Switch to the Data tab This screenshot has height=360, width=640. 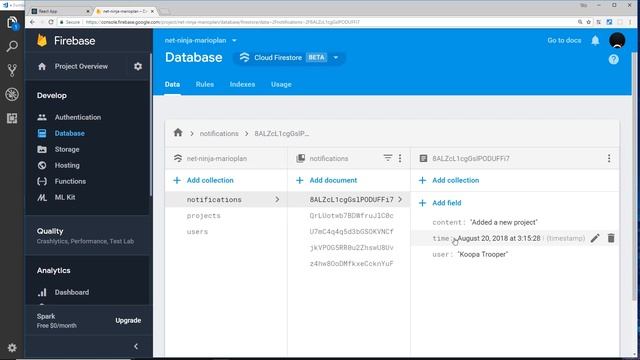(x=172, y=84)
